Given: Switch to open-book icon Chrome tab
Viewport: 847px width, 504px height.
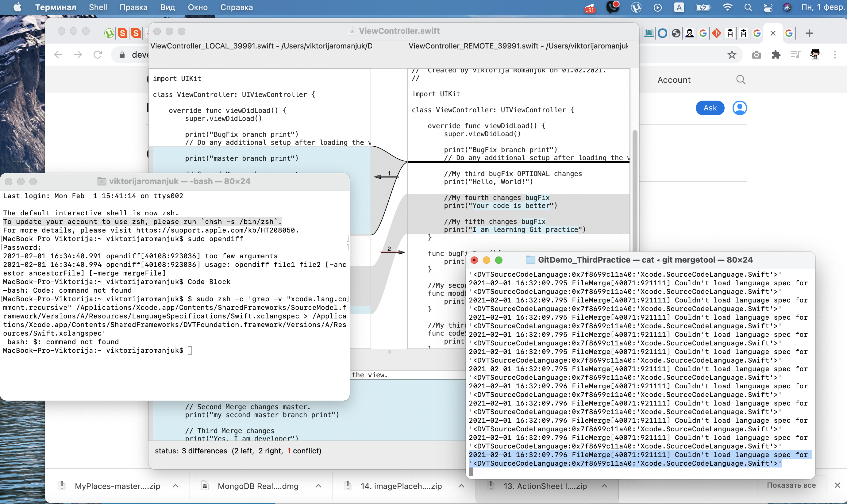Looking at the screenshot, I should pos(649,33).
